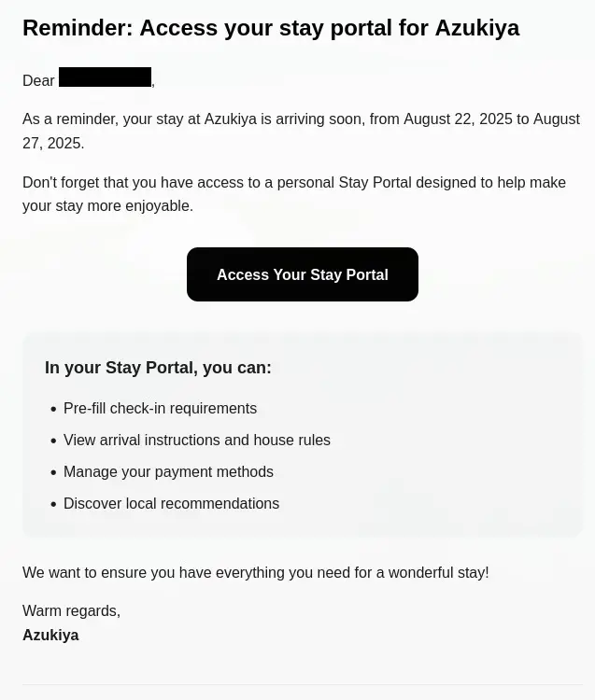Click the bold Azukiya signature
This screenshot has width=595, height=700.
pyautogui.click(x=50, y=636)
